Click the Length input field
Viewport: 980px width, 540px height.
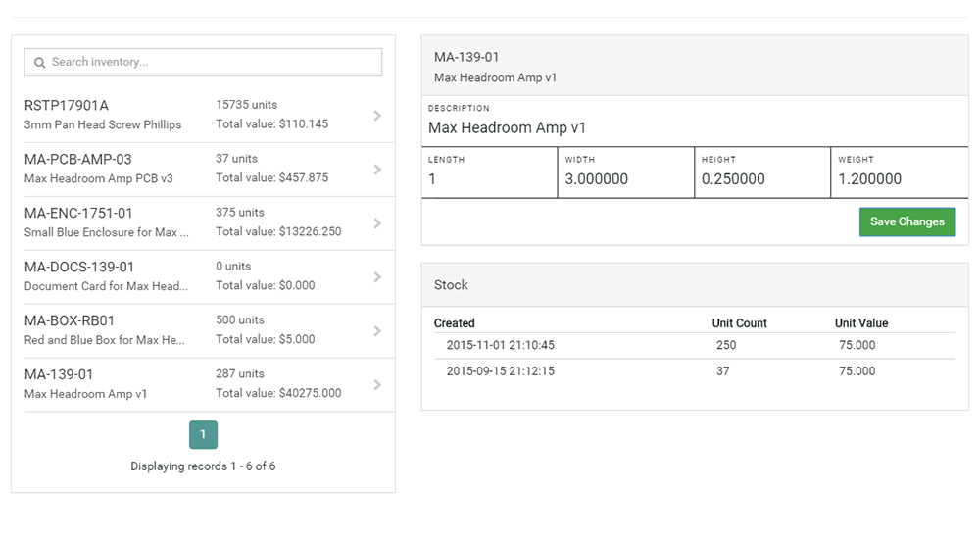(x=488, y=179)
